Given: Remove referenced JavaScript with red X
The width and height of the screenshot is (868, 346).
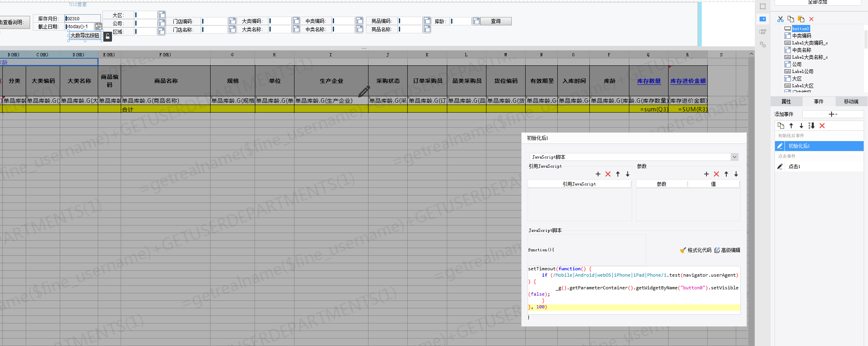Looking at the screenshot, I should 608,174.
